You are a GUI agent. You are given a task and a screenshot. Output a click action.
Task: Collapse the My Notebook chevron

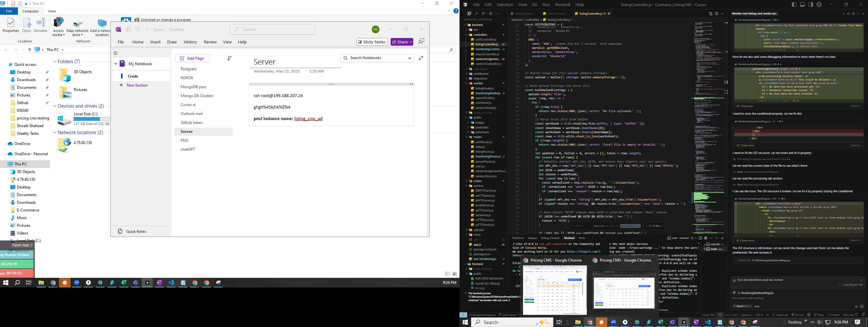pyautogui.click(x=116, y=64)
